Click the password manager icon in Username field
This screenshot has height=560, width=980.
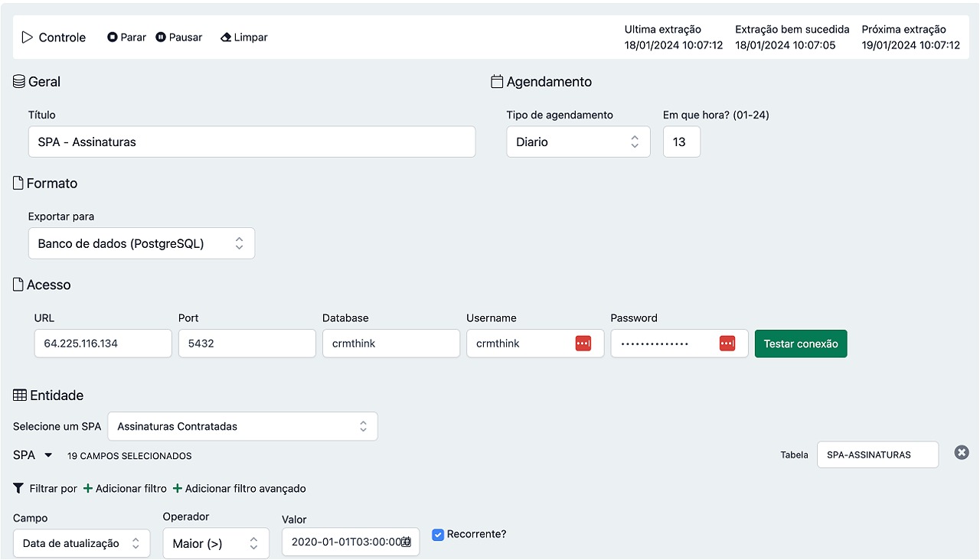click(583, 343)
